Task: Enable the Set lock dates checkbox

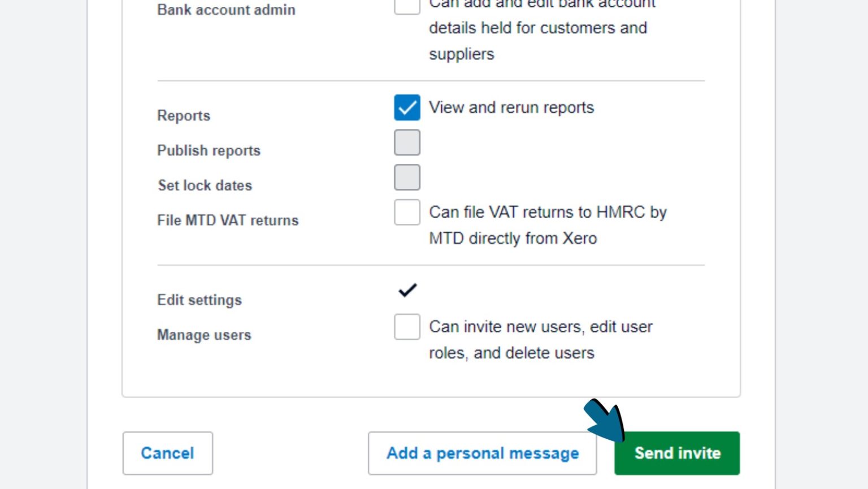Action: pos(407,177)
